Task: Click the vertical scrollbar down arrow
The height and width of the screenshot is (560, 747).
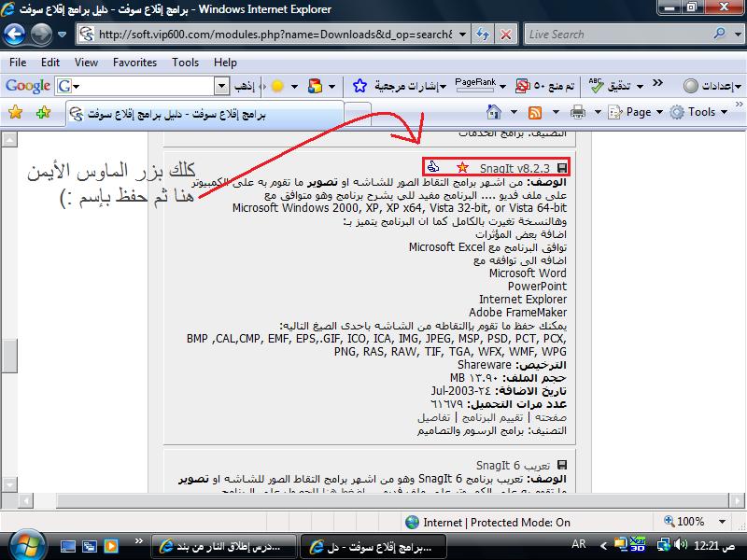Action: [9, 484]
